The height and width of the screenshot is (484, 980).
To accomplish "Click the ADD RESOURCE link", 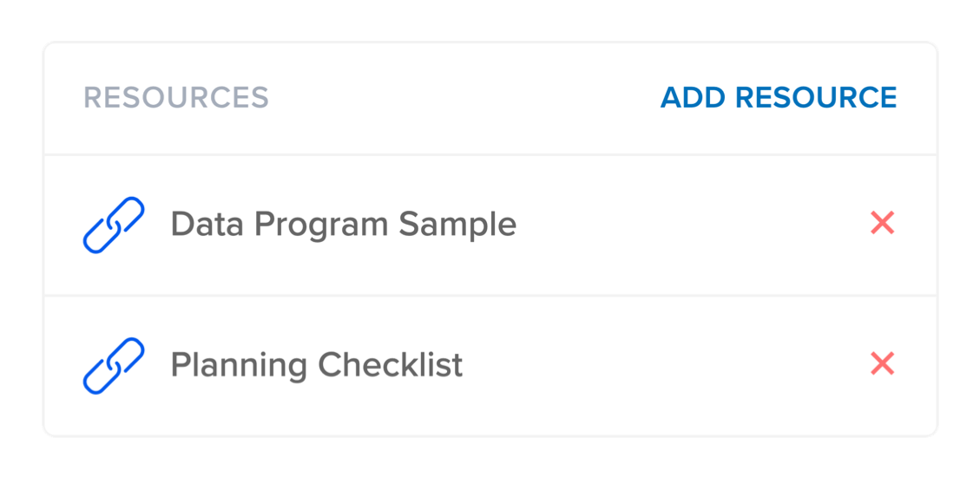I will 778,97.
